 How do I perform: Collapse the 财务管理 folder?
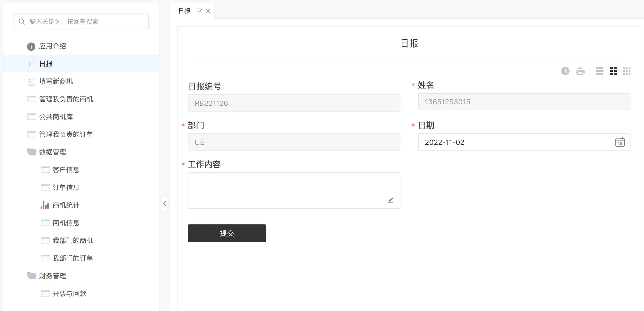(52, 276)
